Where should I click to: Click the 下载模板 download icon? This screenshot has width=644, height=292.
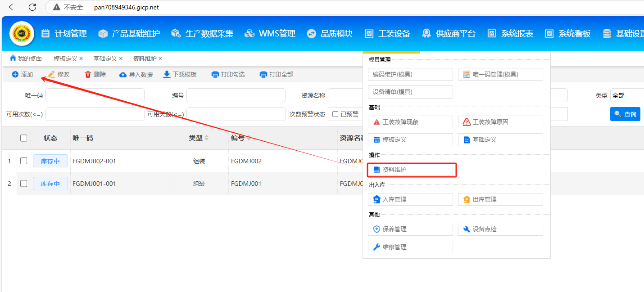pos(167,75)
